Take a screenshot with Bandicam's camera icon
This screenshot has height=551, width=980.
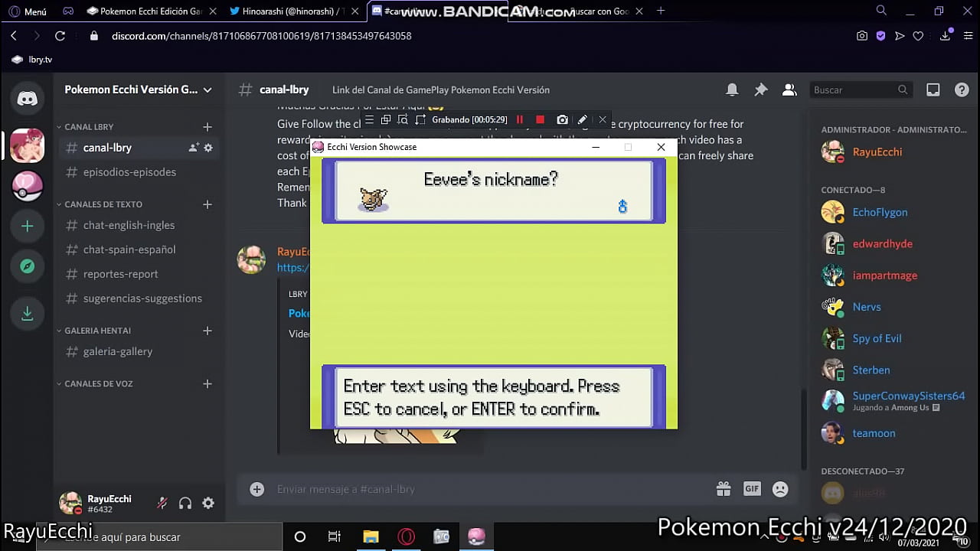click(563, 119)
